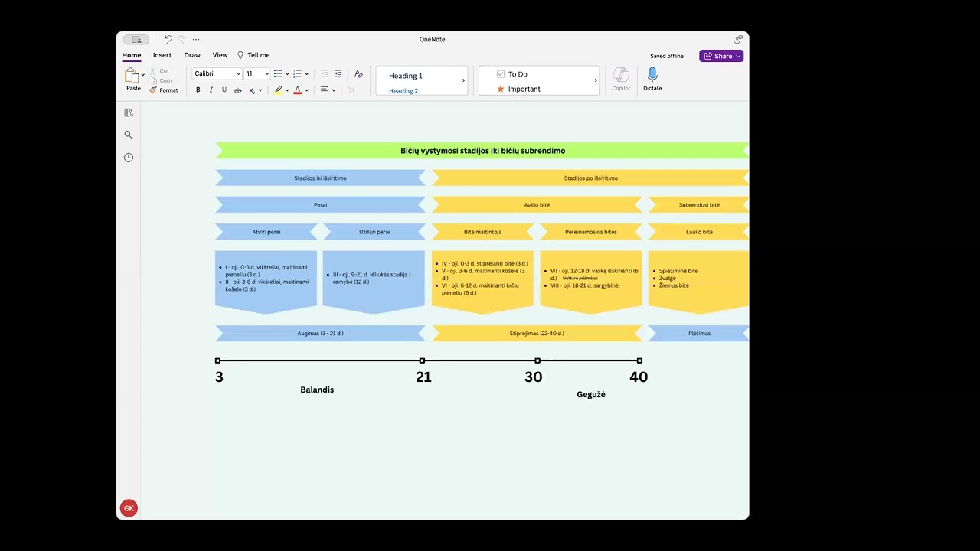Viewport: 980px width, 551px height.
Task: Click the paragraph alignment icon
Action: tap(325, 90)
